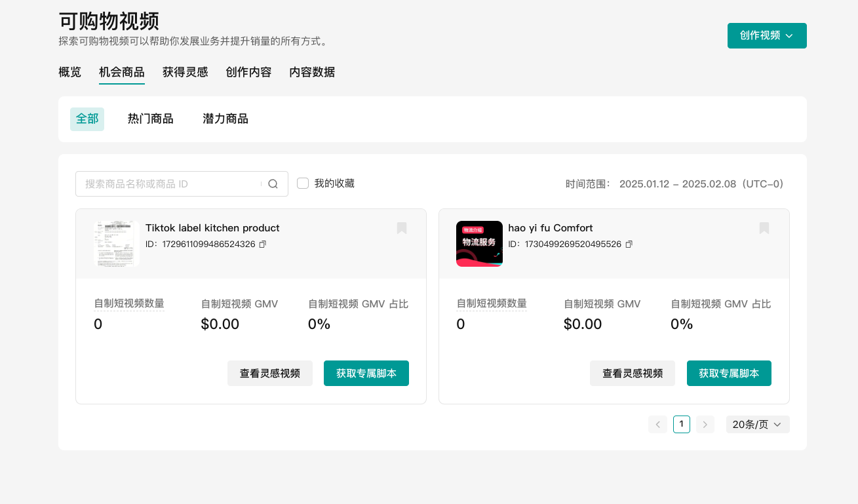Click 获取专属脚本 on the hao yi fu card
This screenshot has width=858, height=504.
pyautogui.click(x=729, y=373)
